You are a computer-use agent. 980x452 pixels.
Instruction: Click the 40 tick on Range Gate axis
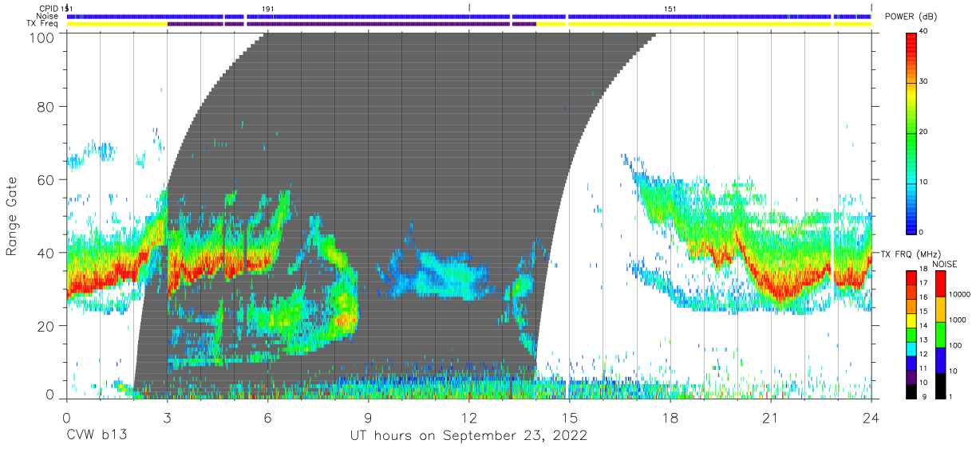47,253
